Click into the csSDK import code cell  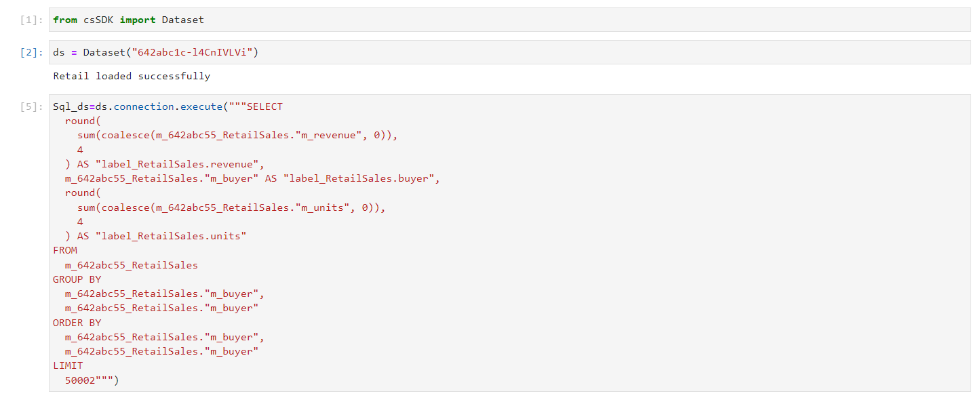[509, 20]
